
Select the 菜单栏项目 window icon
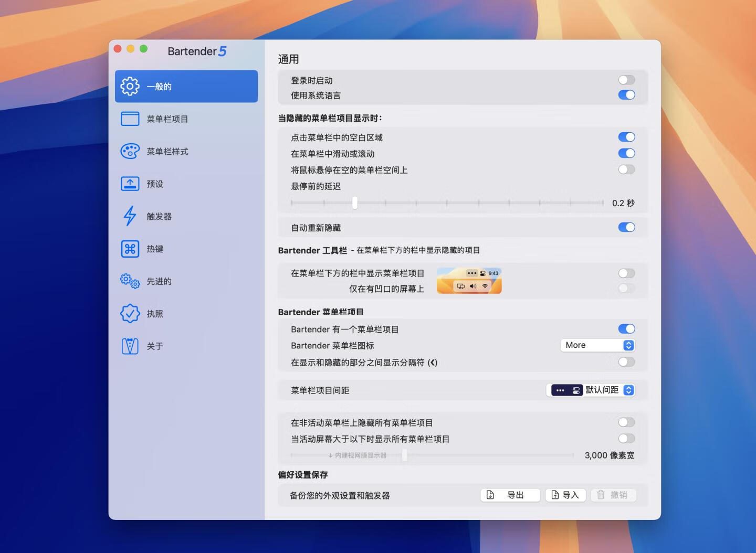[130, 119]
